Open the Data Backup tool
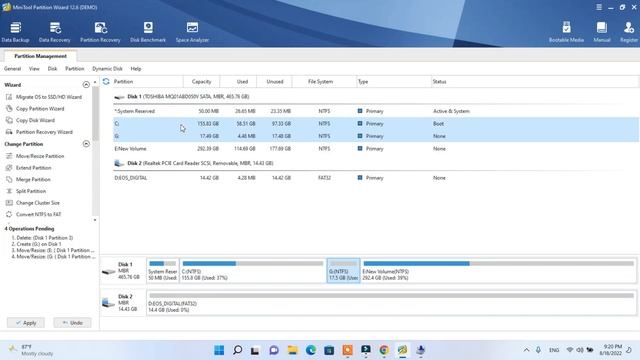Viewport: 640px width, 360px height. [16, 32]
